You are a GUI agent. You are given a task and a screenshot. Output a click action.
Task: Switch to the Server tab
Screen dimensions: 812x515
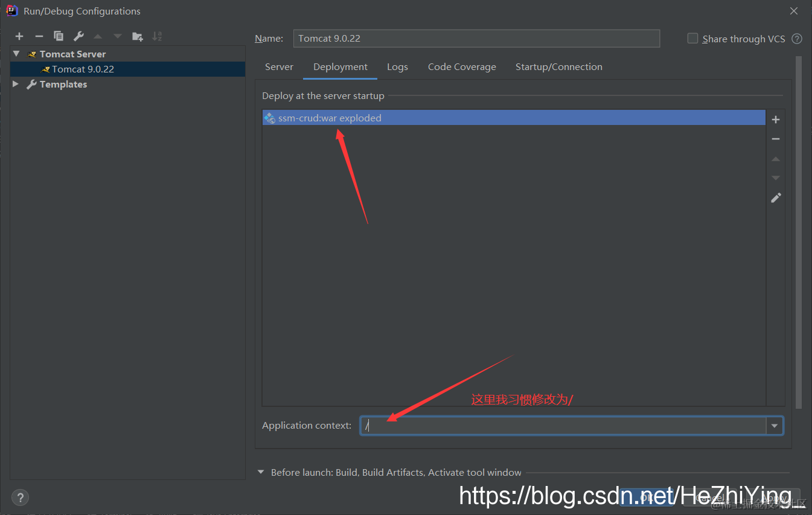pos(279,67)
